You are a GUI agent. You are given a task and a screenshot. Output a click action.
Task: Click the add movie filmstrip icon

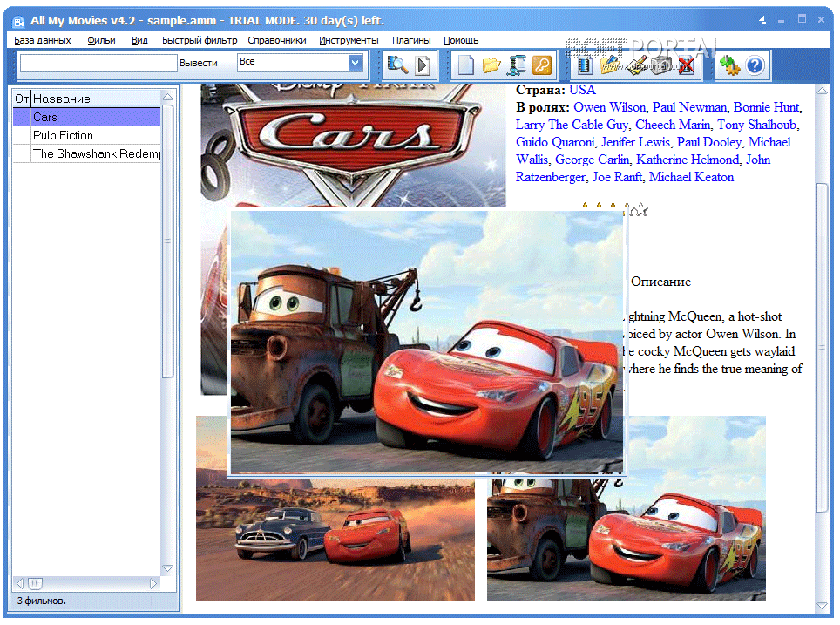pos(585,65)
